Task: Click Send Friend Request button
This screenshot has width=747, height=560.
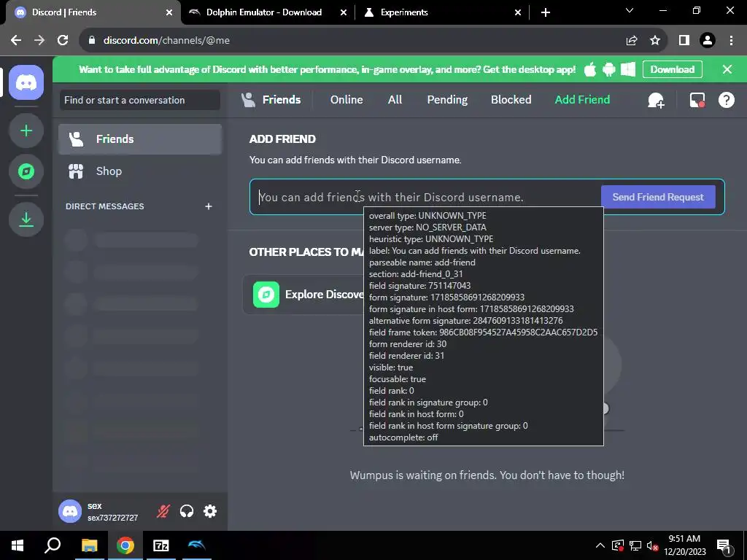Action: click(x=658, y=197)
